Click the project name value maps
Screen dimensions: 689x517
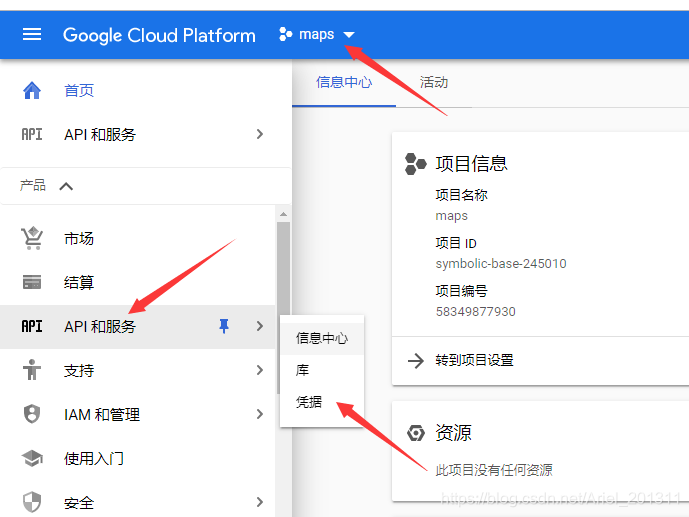(451, 216)
